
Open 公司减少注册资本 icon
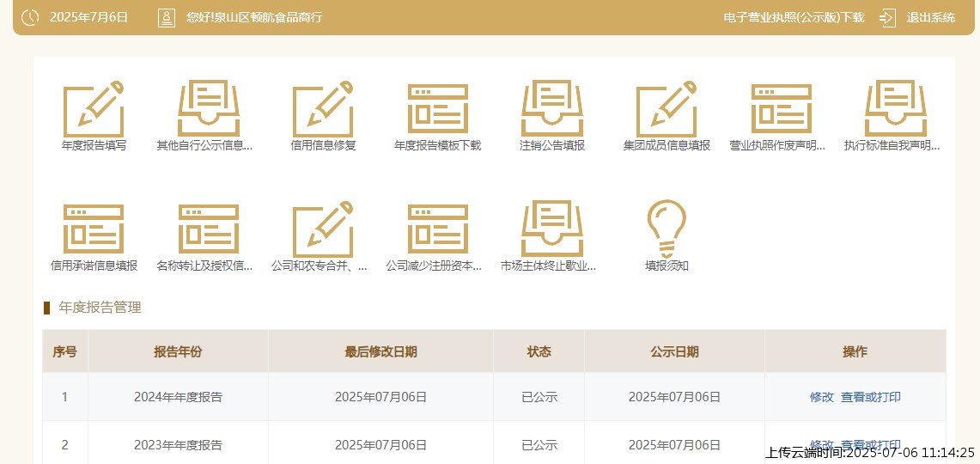[x=437, y=229]
